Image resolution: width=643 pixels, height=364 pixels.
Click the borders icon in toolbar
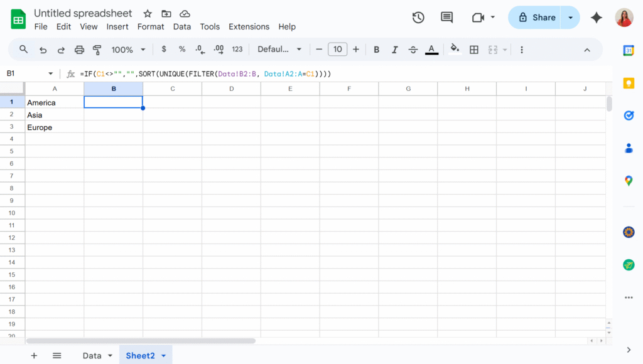click(474, 50)
